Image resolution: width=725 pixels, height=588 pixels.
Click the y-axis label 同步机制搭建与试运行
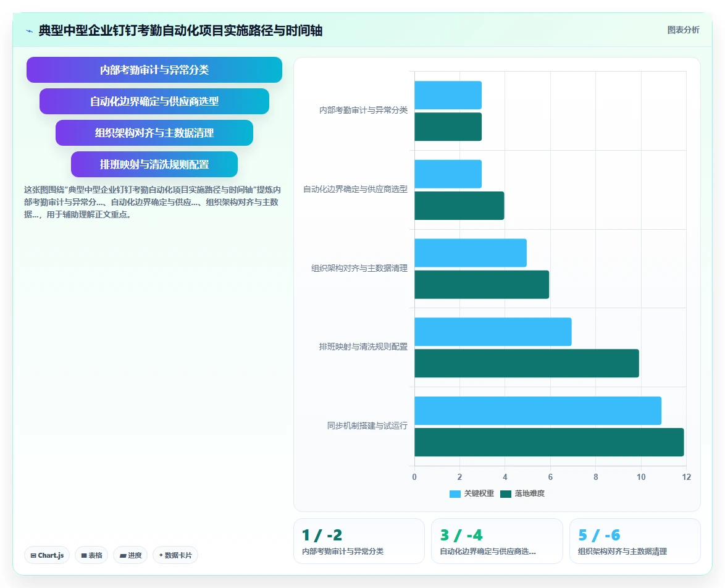pos(367,426)
